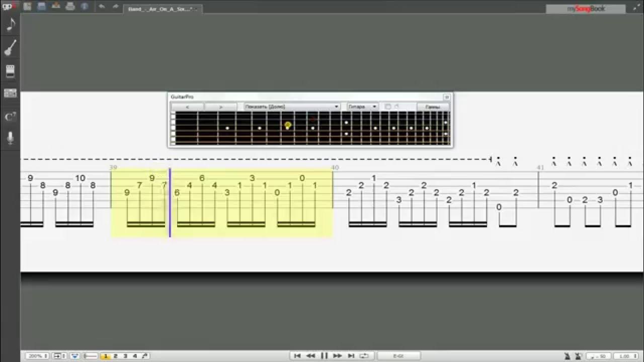The height and width of the screenshot is (362, 644).
Task: Click fret 3 note in bar 40
Action: point(399,200)
